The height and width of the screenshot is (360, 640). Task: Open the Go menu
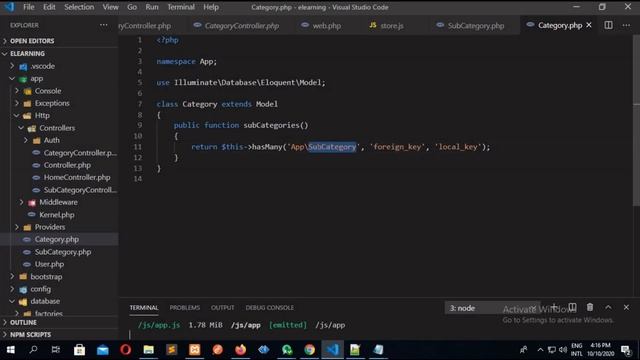click(132, 7)
